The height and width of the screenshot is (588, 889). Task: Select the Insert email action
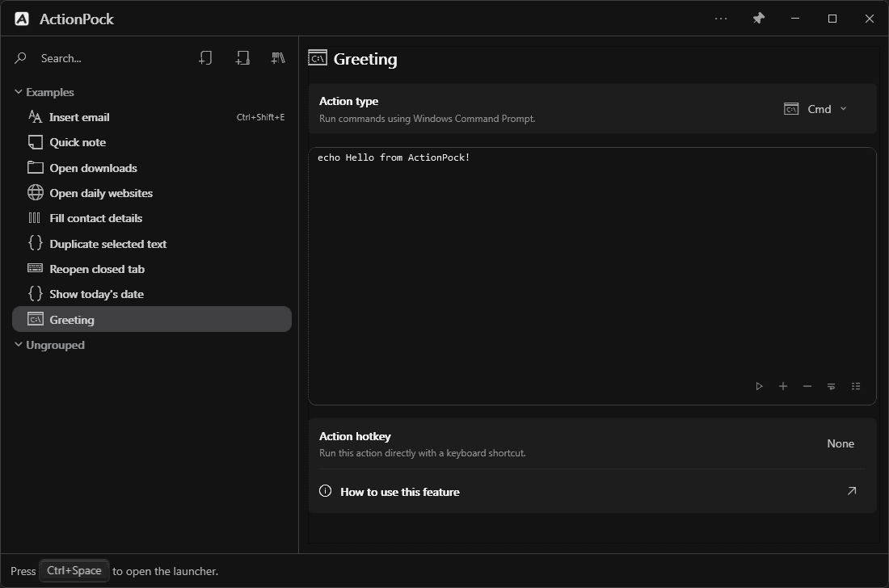point(152,117)
